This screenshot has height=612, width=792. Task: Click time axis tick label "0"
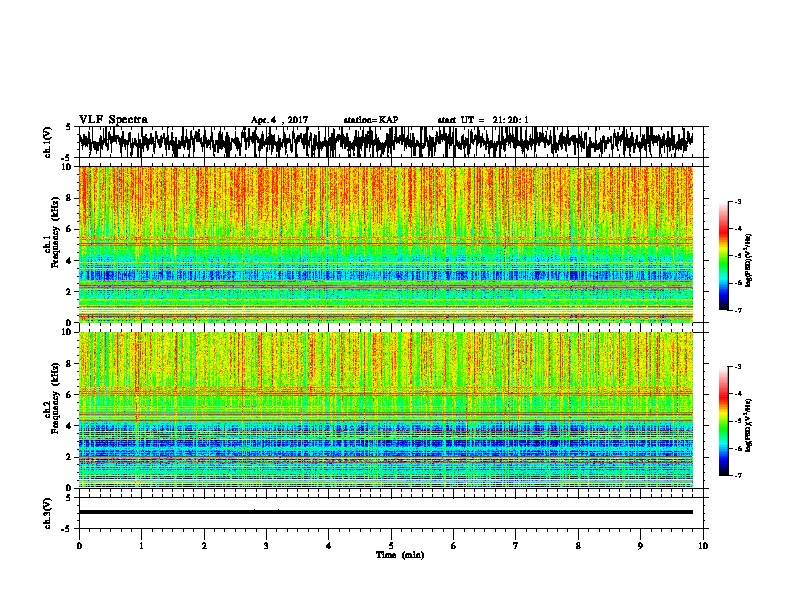[79, 546]
